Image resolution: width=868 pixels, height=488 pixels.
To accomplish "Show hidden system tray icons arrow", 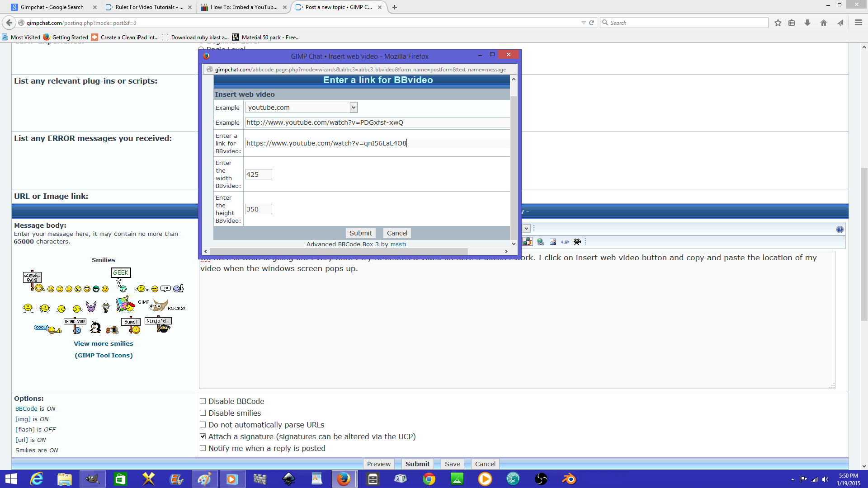I will coord(793,479).
